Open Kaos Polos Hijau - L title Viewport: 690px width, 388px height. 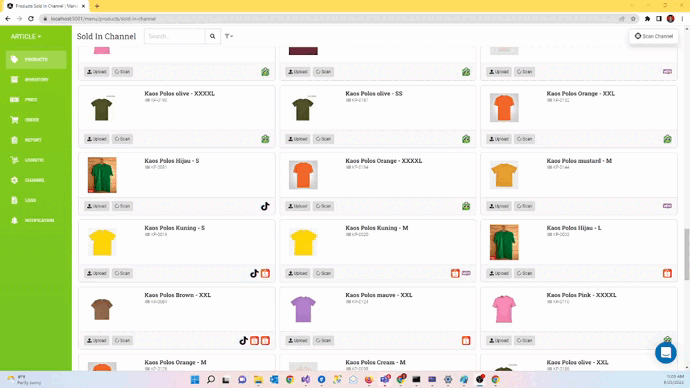tap(574, 228)
